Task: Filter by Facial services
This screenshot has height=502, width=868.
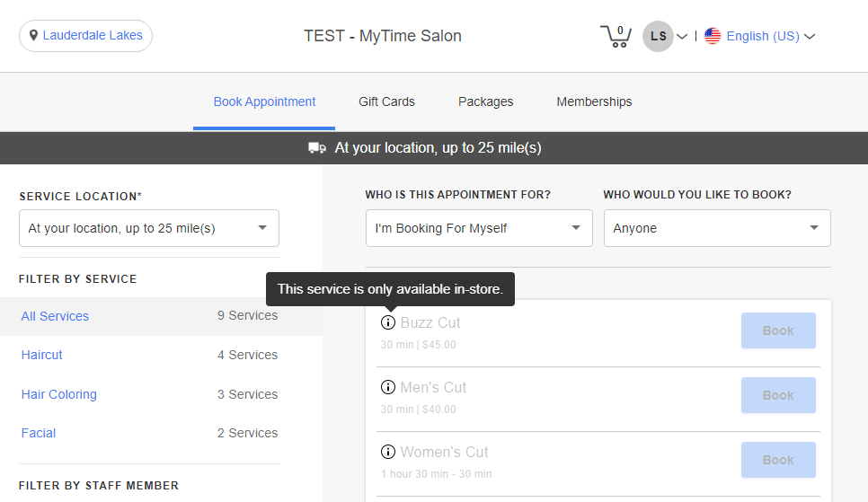Action: [39, 433]
